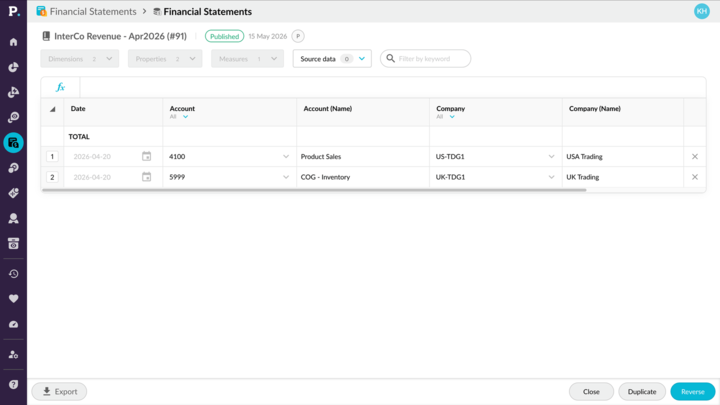Viewport: 720px width, 405px height.
Task: Open the user administration sidebar icon
Action: 13,354
